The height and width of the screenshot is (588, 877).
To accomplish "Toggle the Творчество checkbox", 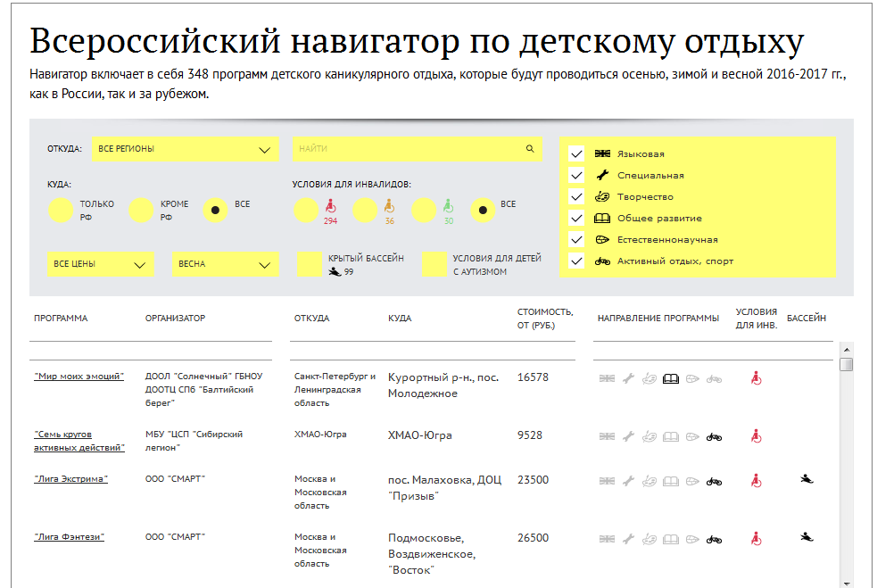I will (576, 196).
